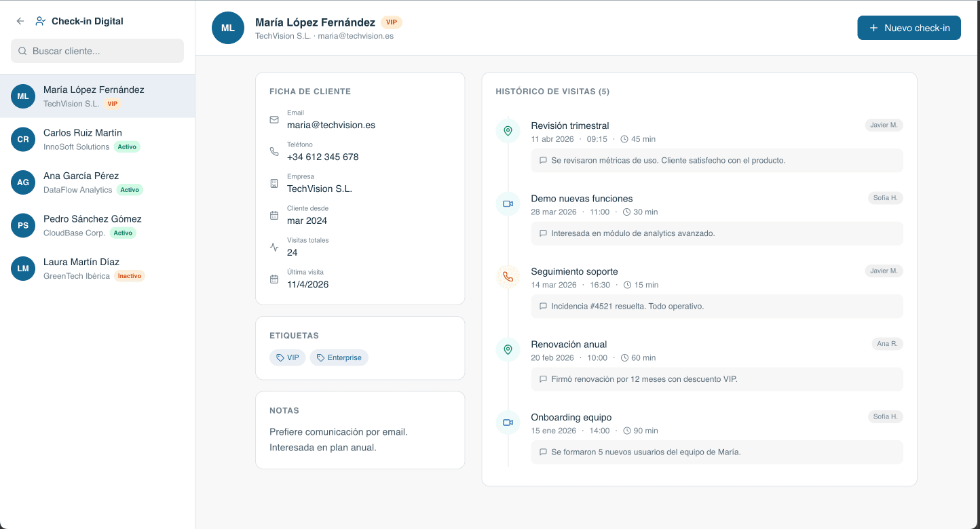This screenshot has width=980, height=529.
Task: Click the ML avatar in the page header
Action: (x=228, y=28)
